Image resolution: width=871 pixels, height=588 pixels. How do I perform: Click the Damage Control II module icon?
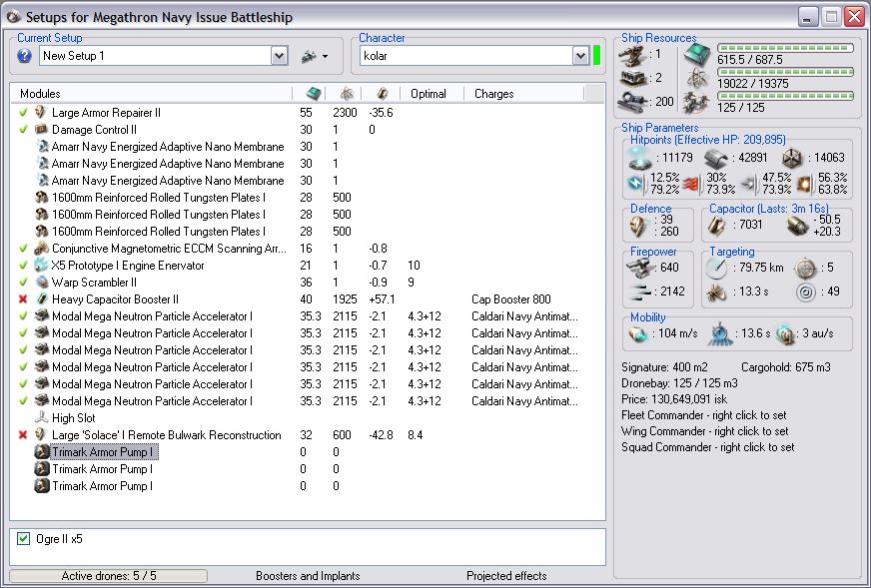[42, 130]
